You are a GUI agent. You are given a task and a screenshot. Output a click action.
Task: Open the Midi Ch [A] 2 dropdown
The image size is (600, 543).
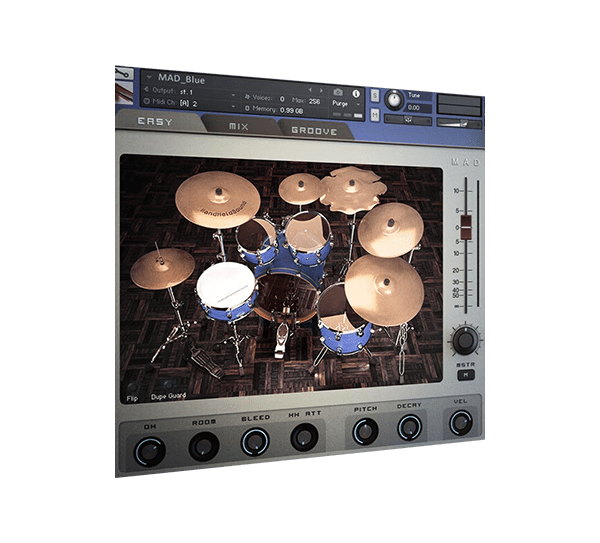tap(233, 106)
